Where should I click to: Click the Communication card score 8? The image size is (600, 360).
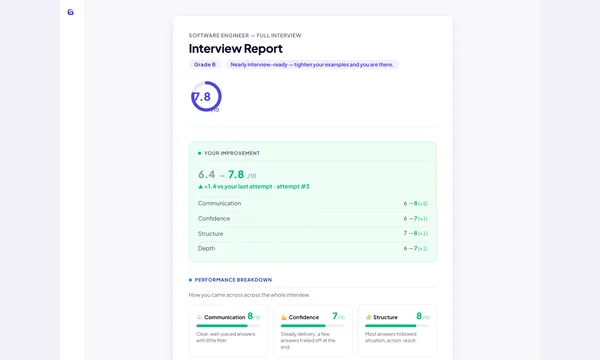[250, 316]
